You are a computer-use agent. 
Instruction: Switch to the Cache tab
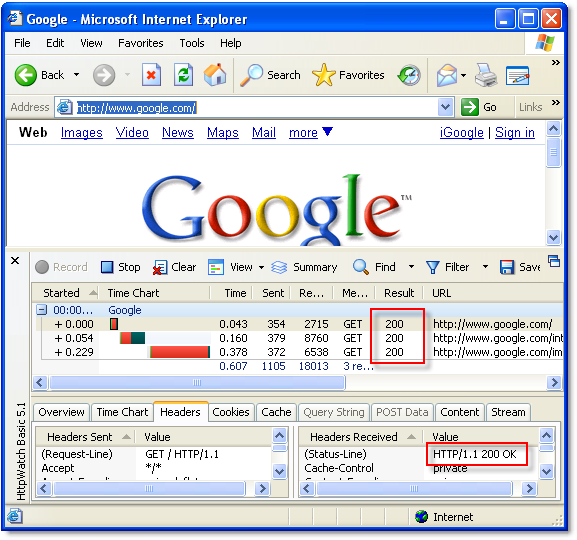coord(276,412)
